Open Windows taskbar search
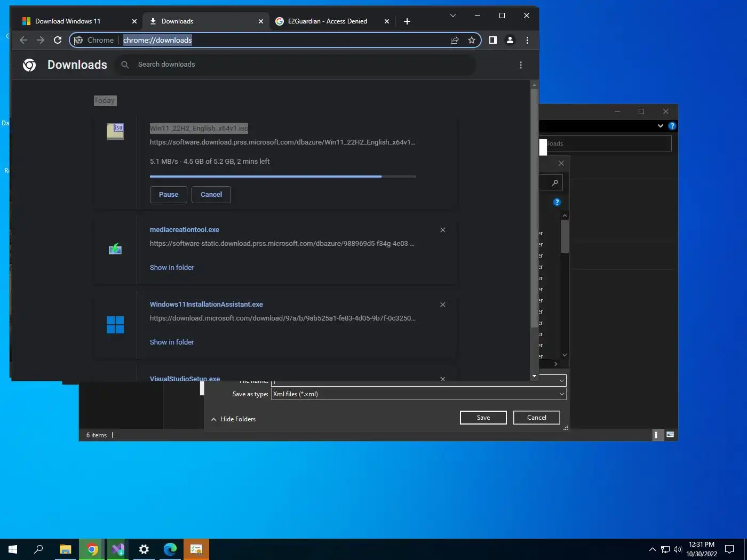Screen dimensions: 747x560 (x=38, y=549)
